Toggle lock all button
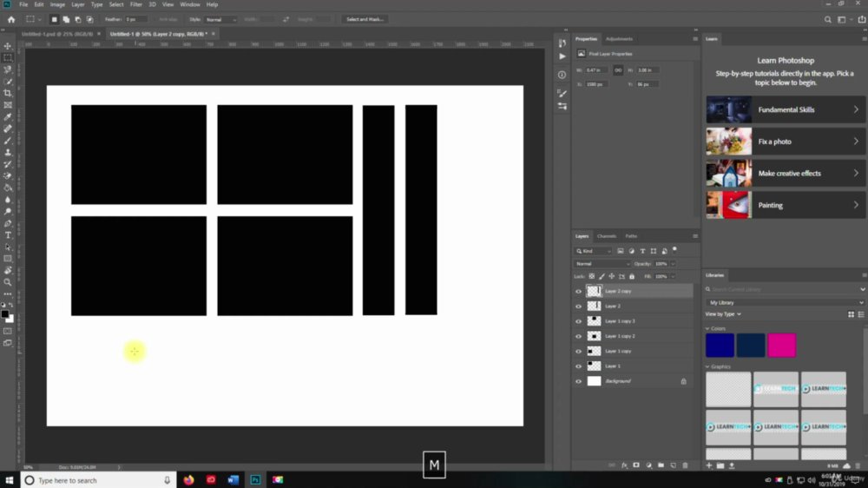868x488 pixels. pyautogui.click(x=632, y=276)
